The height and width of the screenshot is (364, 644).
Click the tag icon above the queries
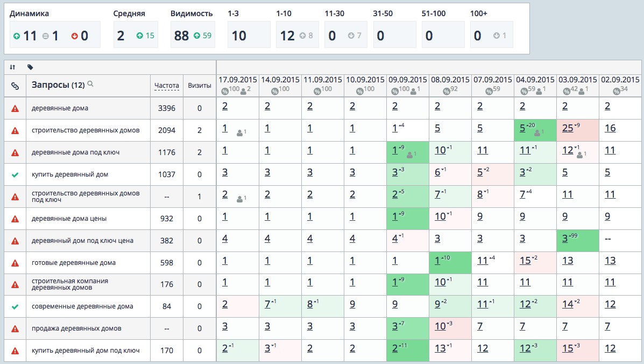tap(30, 67)
